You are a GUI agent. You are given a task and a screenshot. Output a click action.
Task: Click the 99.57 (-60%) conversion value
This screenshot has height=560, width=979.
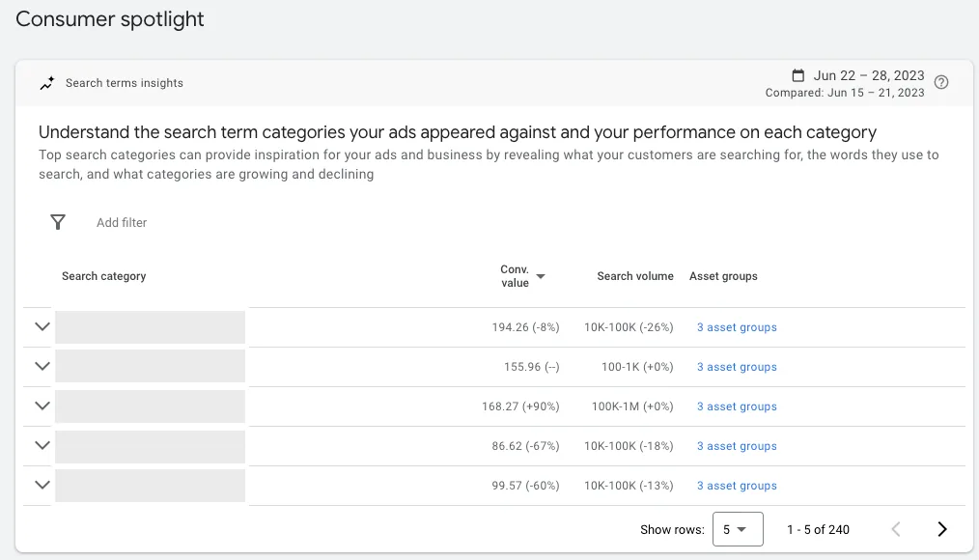[x=526, y=486]
